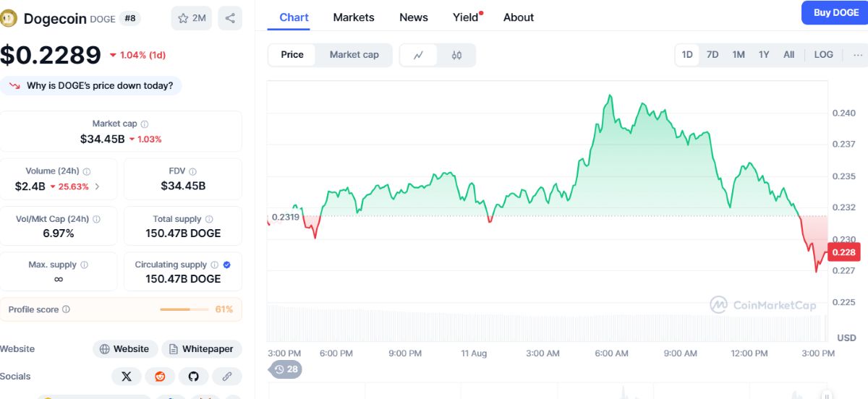Expand the Volume (24h) chevron arrow
The width and height of the screenshot is (868, 399).
(98, 186)
